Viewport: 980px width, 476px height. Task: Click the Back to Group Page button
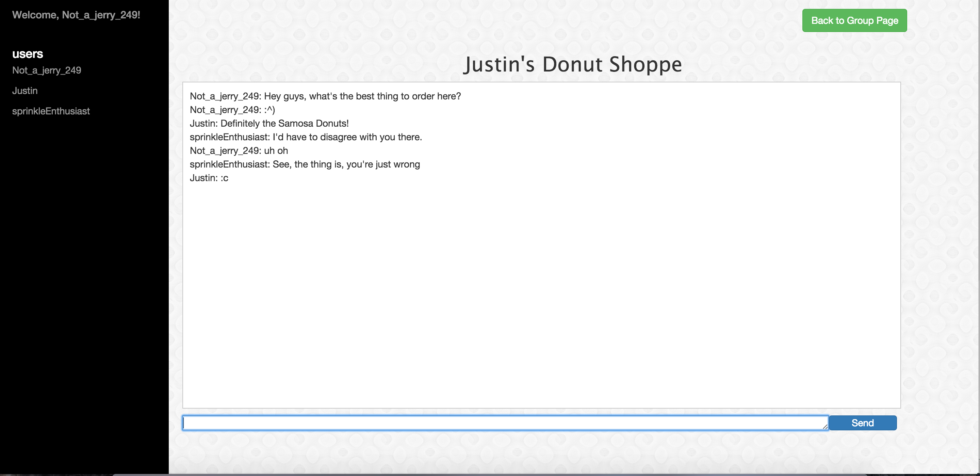click(x=854, y=20)
